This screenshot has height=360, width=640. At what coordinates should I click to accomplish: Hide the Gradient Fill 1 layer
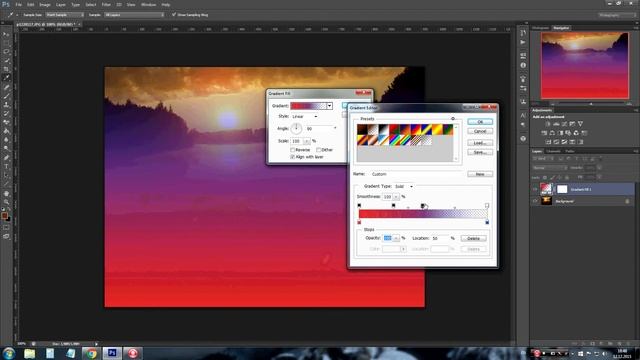coord(535,189)
